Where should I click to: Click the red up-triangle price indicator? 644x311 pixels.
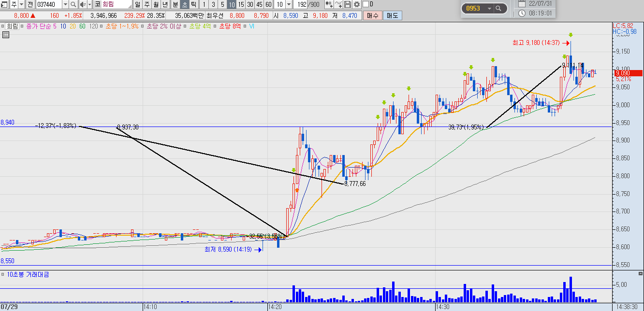33,15
